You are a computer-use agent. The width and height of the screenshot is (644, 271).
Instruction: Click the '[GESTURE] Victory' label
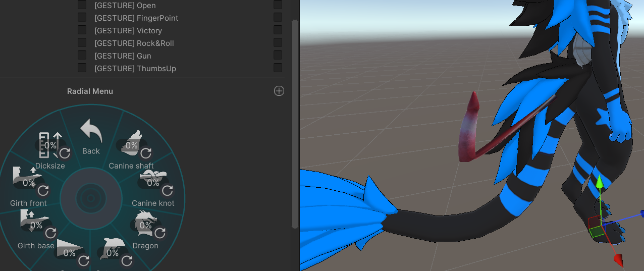128,31
